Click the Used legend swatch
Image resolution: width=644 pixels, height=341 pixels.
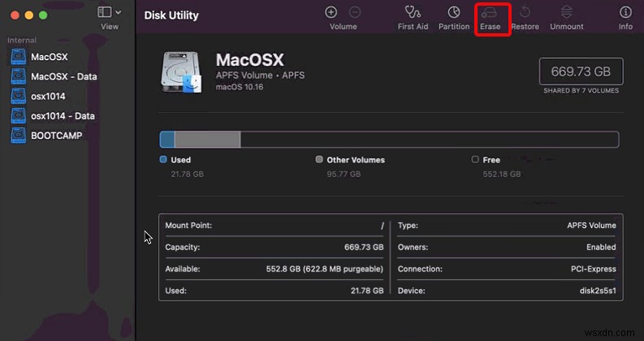[x=163, y=159]
